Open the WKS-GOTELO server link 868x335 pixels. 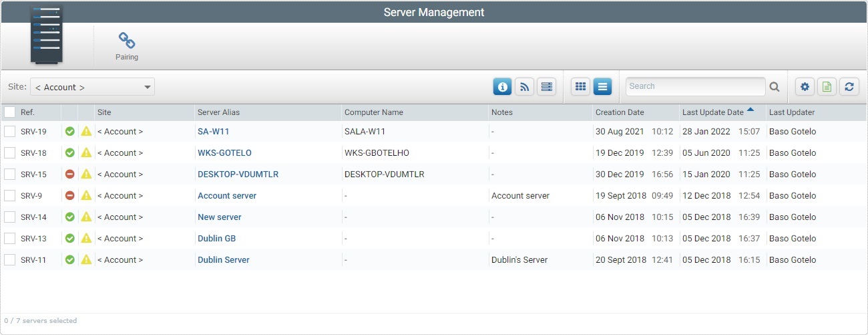click(x=224, y=153)
